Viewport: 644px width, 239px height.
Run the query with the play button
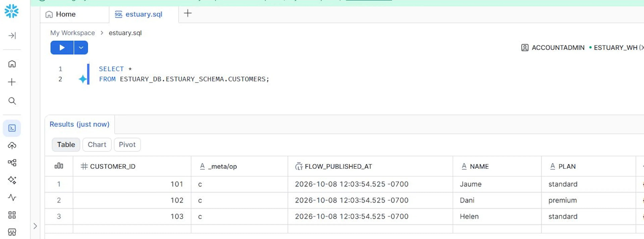point(62,48)
